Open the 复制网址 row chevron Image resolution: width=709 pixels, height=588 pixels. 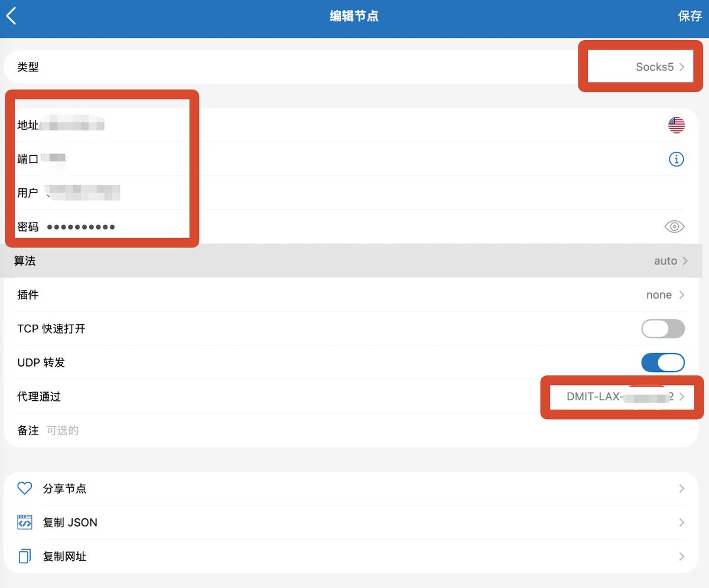coord(681,556)
